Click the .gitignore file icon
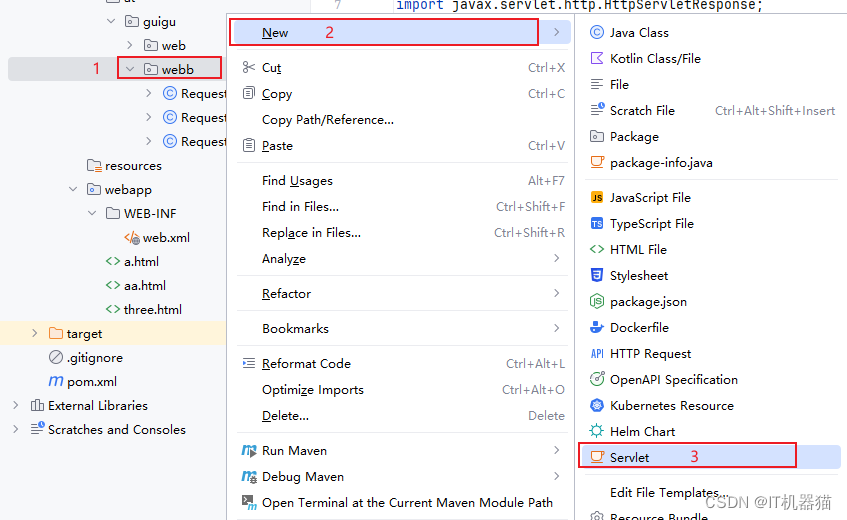The image size is (847, 520). (56, 357)
